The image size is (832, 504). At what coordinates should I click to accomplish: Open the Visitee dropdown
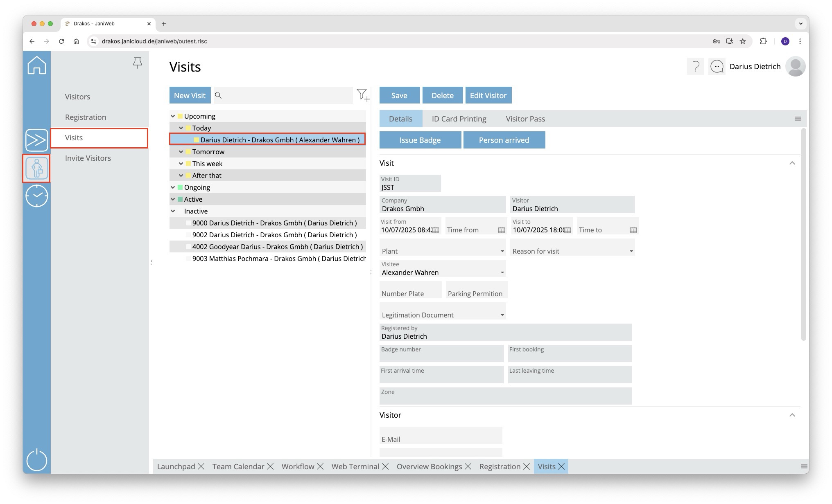click(x=502, y=272)
